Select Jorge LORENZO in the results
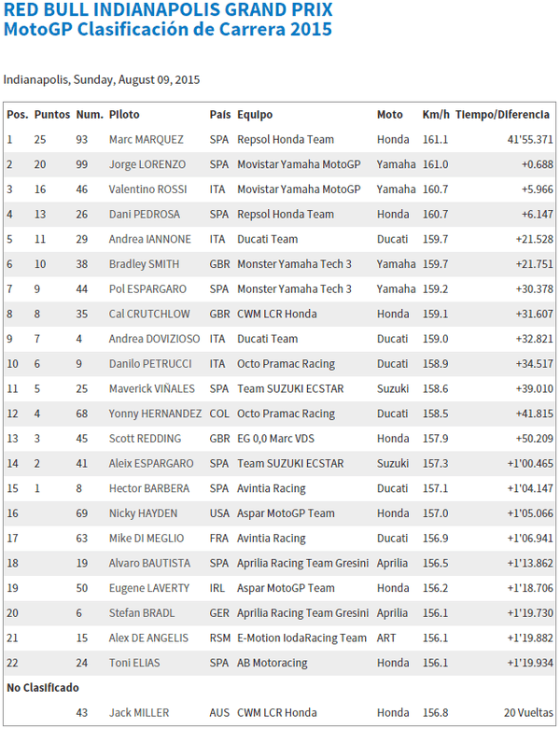Viewport: 560px width, 729px height. click(x=147, y=164)
